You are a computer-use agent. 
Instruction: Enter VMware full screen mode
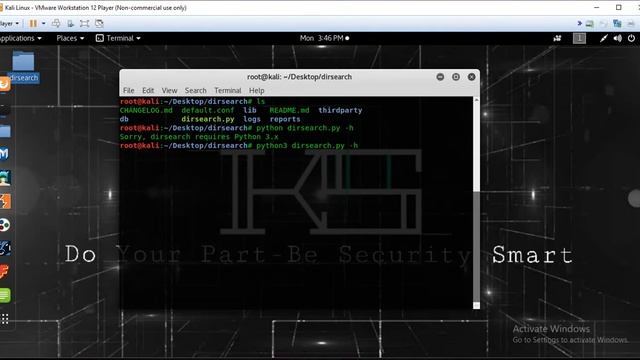84,23
